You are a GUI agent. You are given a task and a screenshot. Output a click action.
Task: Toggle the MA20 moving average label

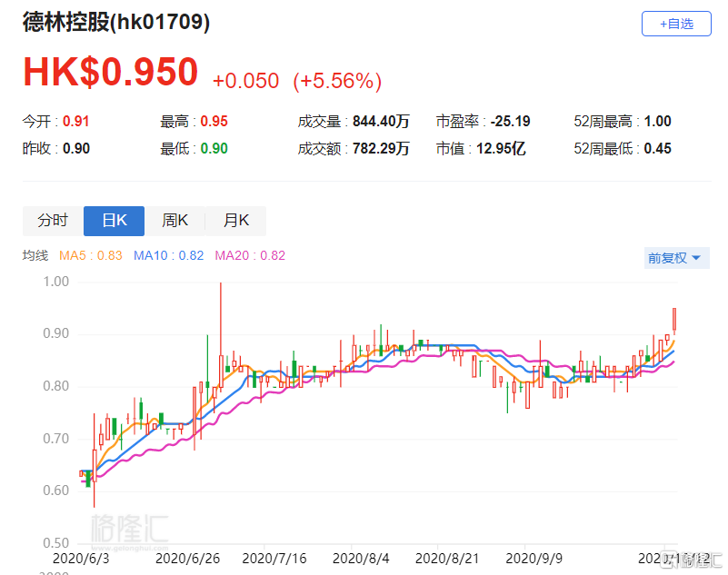click(250, 256)
